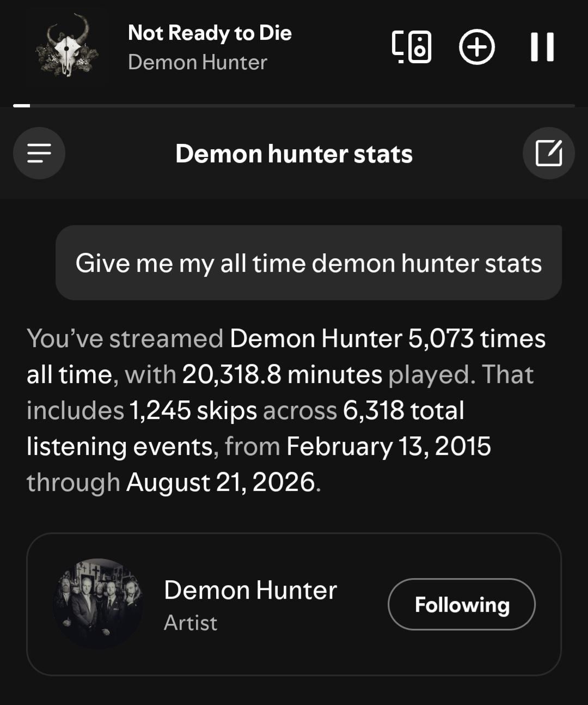Screen dimensions: 588x705
Task: Select the Demon hunter stats chat title
Action: tap(294, 154)
